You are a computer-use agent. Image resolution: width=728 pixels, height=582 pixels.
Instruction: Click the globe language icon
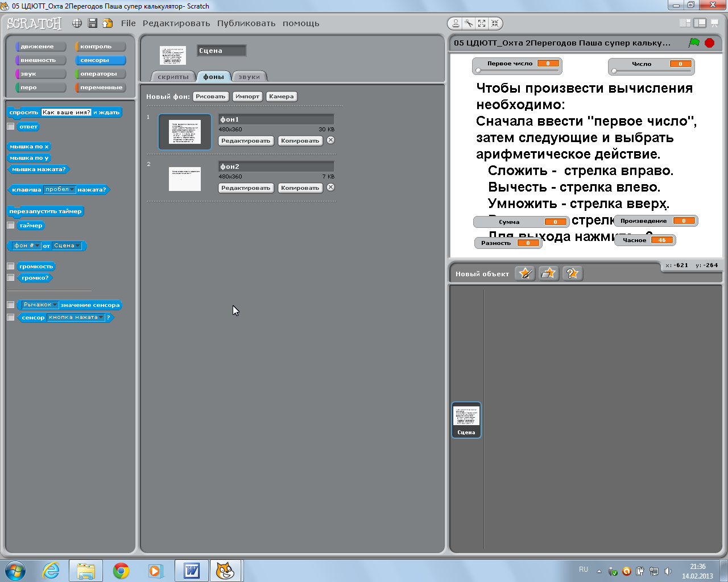(77, 23)
